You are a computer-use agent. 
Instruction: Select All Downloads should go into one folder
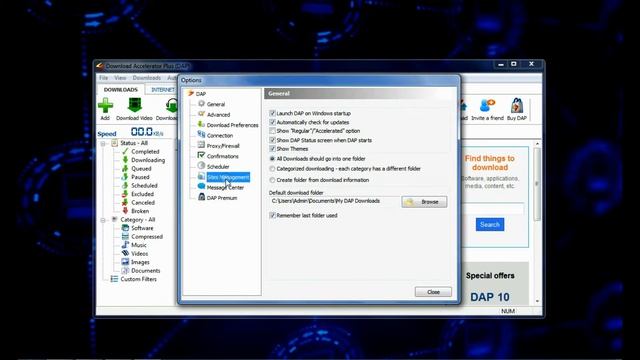tap(272, 159)
